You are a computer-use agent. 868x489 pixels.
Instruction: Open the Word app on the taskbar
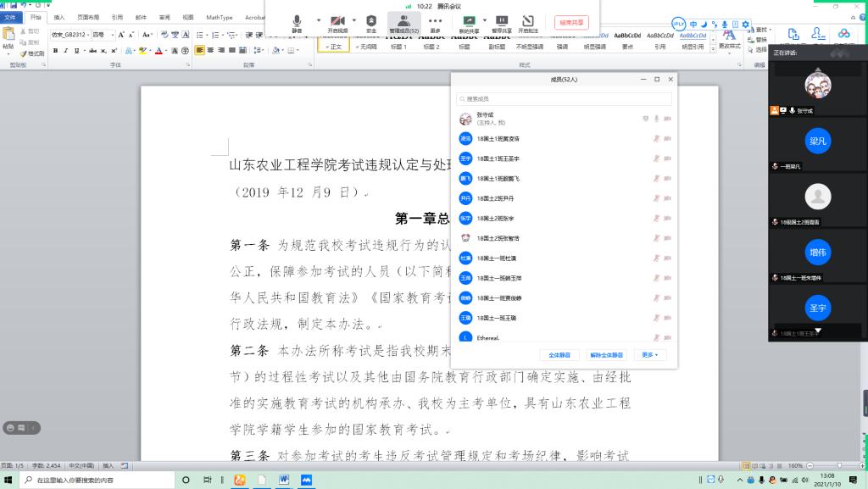284,481
